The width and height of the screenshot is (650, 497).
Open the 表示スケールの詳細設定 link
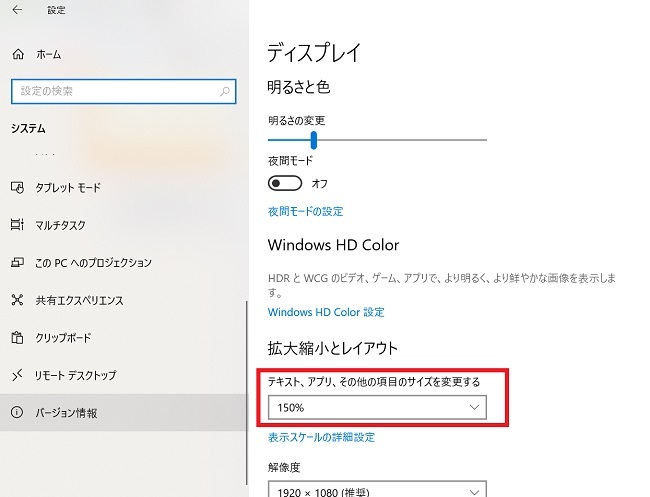coord(321,437)
